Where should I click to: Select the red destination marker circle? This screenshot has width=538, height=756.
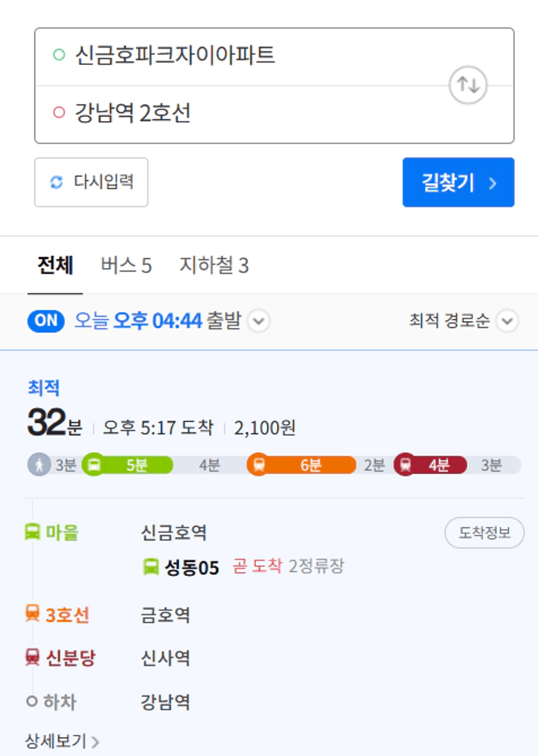(x=59, y=113)
